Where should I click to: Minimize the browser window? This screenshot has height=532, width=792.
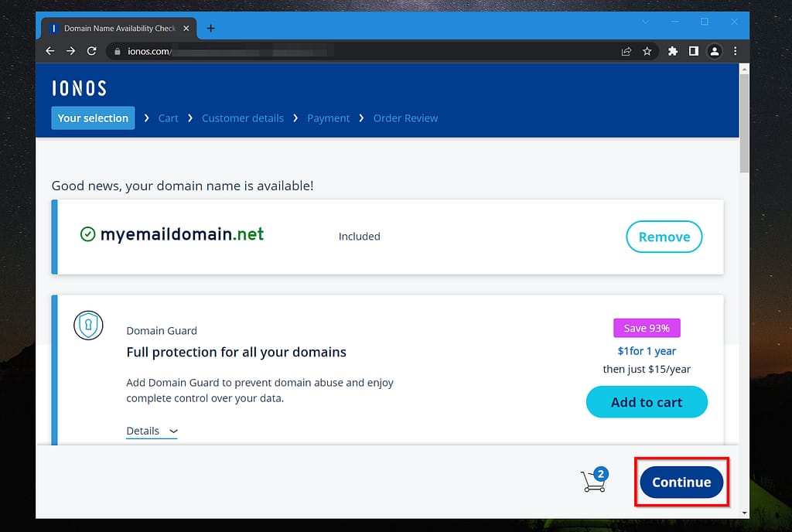coord(674,22)
